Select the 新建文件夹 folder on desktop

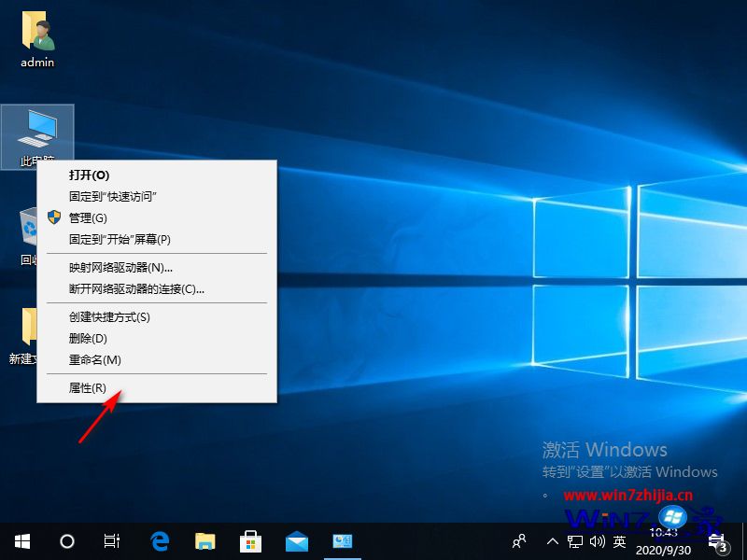coord(22,336)
